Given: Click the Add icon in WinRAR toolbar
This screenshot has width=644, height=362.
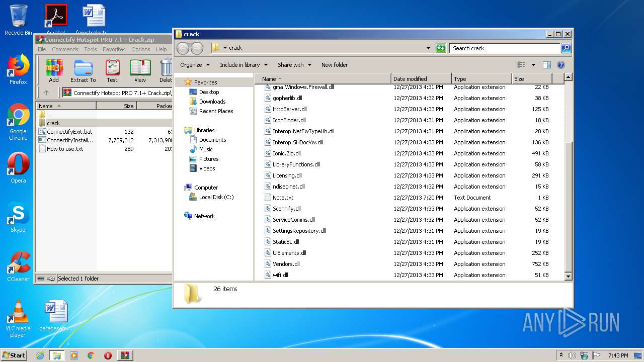Looking at the screenshot, I should 54,71.
